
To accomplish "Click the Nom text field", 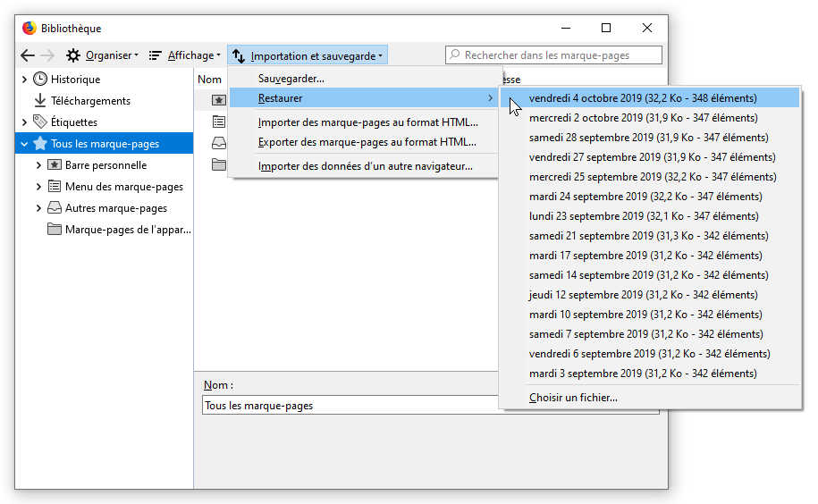I will coord(430,405).
